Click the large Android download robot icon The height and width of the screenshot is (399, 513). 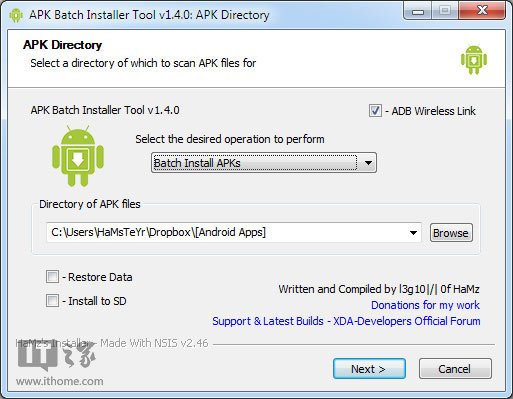pos(78,156)
